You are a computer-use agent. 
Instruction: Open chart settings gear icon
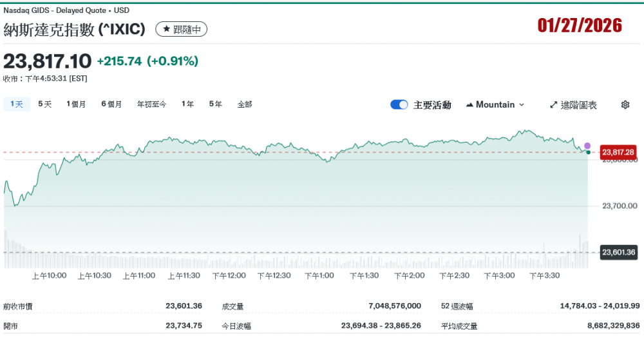tap(625, 104)
